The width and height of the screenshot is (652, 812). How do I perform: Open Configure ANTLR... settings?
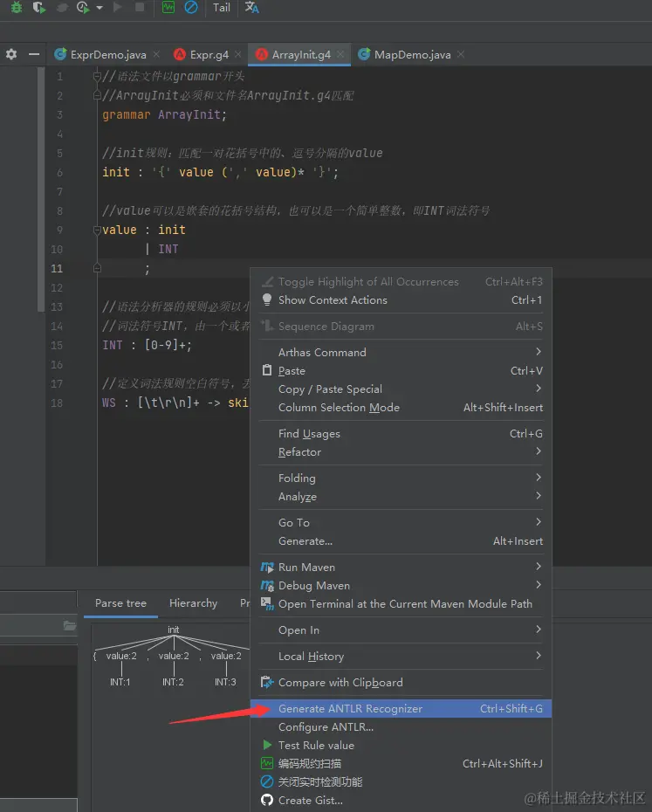point(401,727)
